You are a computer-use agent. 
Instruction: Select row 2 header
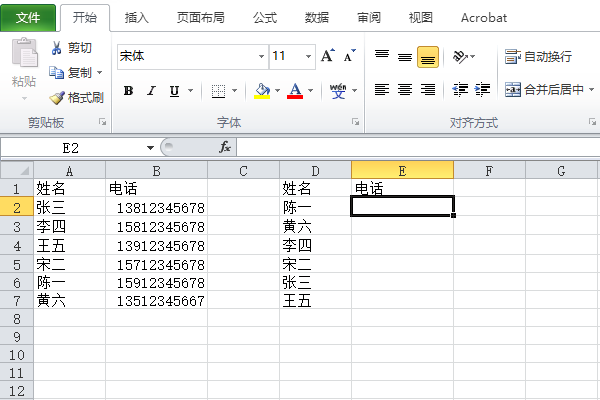(17, 208)
